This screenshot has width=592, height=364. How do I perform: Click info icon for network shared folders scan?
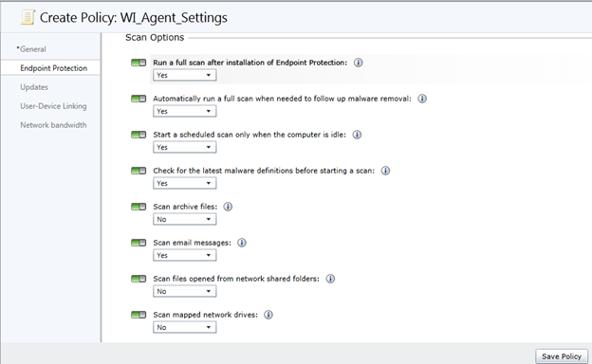click(x=330, y=279)
